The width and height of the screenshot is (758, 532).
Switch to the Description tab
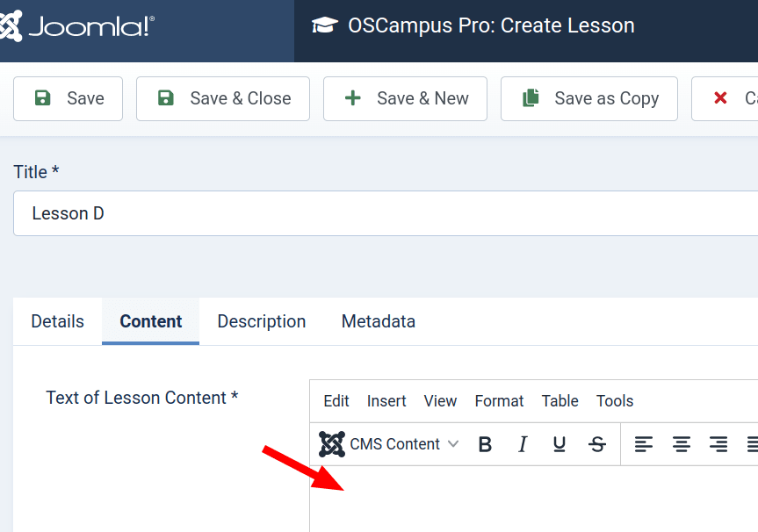point(262,321)
